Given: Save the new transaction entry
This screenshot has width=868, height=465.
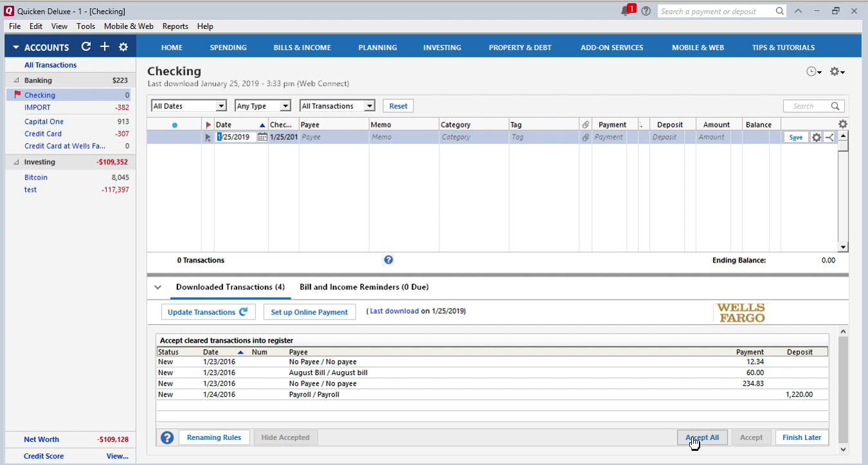Looking at the screenshot, I should click(x=796, y=137).
